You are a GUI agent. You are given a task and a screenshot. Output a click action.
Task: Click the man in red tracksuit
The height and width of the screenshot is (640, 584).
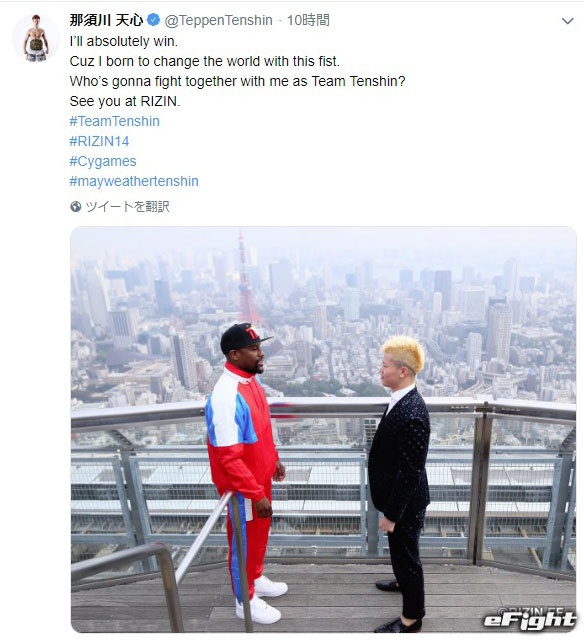246,469
